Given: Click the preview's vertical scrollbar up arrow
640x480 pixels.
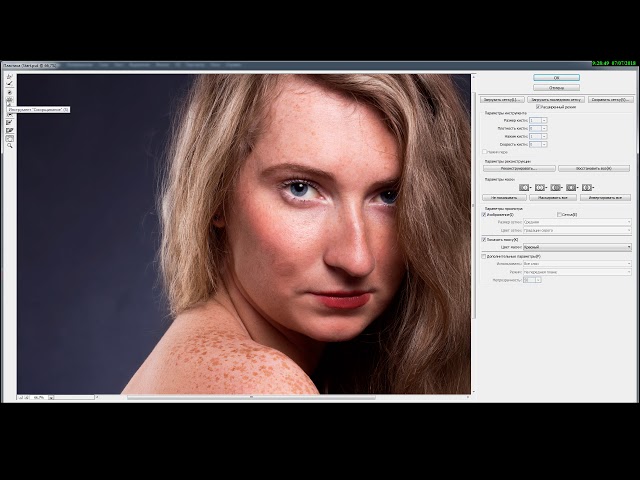Looking at the screenshot, I should click(473, 76).
